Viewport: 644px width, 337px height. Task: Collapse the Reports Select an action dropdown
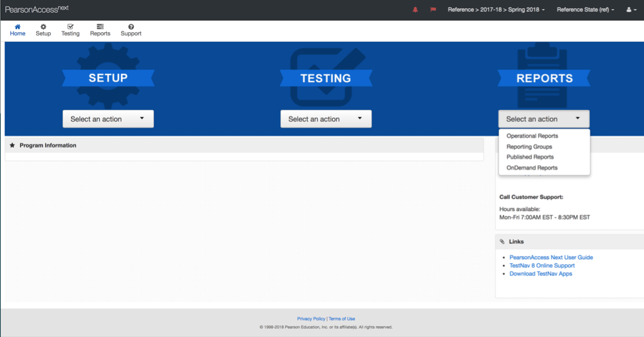click(x=544, y=119)
